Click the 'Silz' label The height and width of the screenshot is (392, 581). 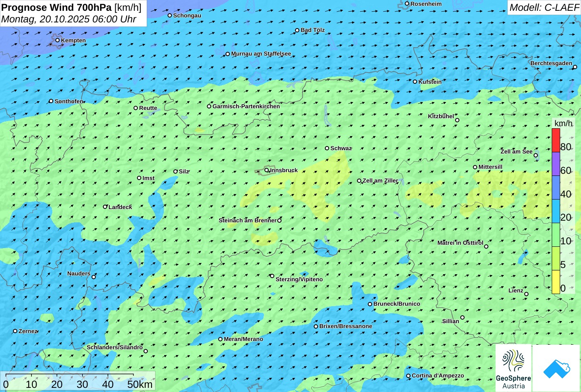pos(184,171)
